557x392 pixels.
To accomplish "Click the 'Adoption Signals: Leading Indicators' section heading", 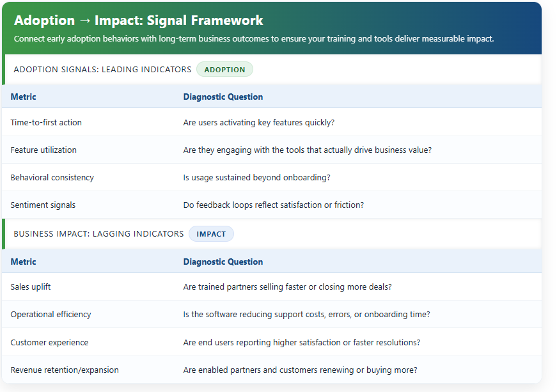I will coord(102,70).
